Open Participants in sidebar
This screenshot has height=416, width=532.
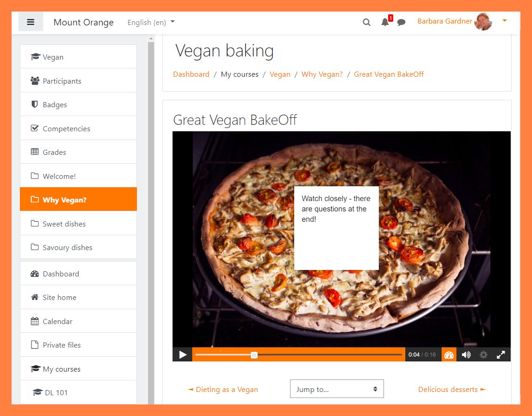62,81
